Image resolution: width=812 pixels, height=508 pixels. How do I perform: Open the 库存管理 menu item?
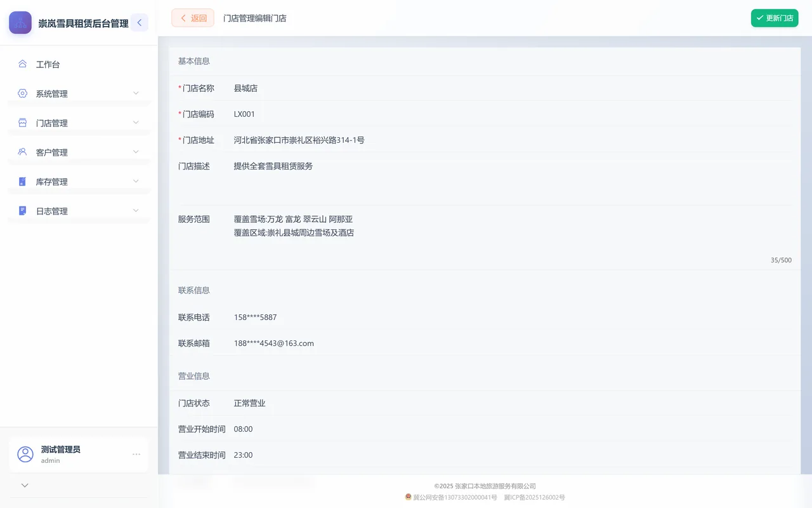point(79,182)
